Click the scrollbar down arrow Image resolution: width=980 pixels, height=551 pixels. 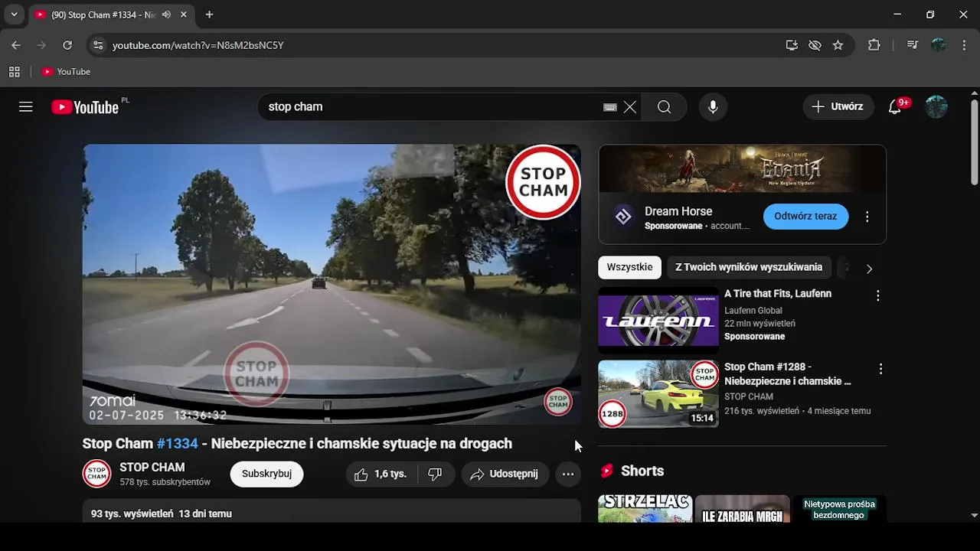pyautogui.click(x=974, y=516)
